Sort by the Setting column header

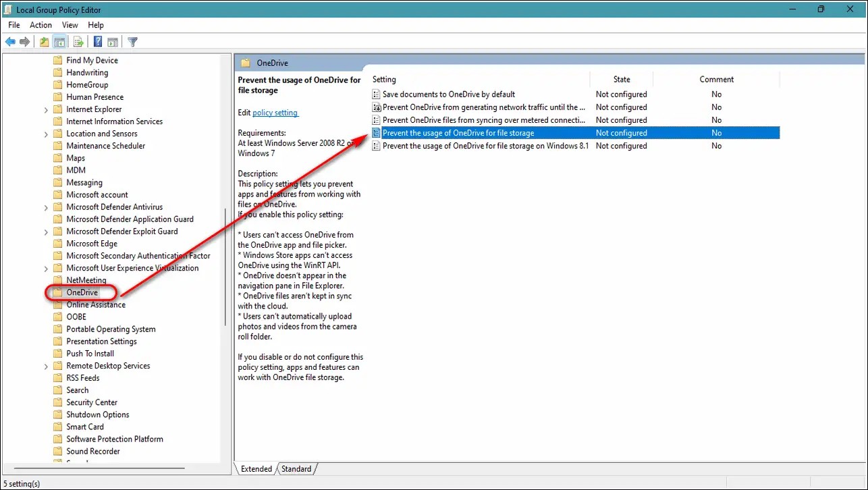click(479, 79)
